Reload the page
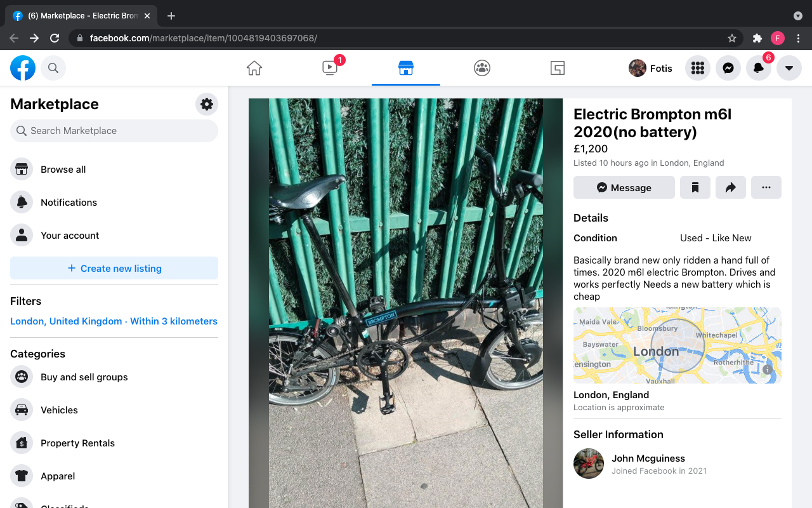This screenshot has width=812, height=508. tap(55, 38)
